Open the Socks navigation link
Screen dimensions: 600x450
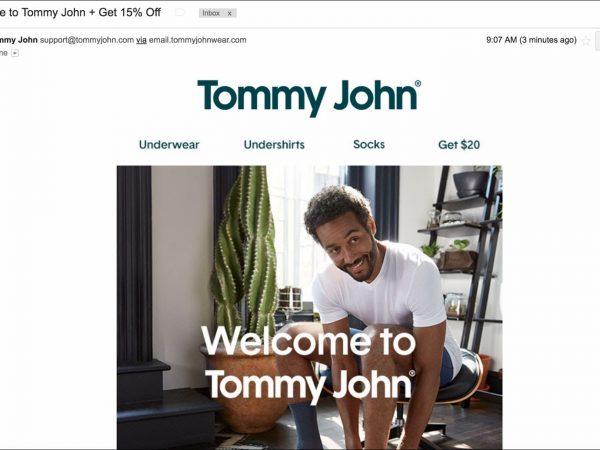369,144
